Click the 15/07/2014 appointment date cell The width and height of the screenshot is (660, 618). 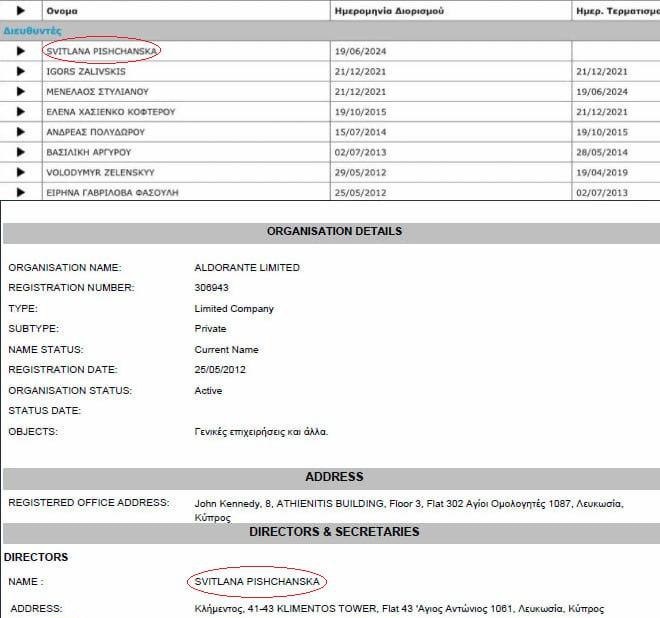(x=362, y=132)
